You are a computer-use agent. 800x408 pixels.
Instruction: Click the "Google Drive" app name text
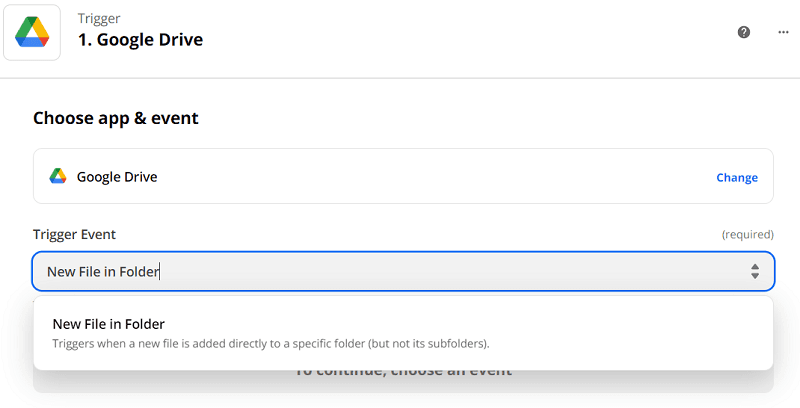click(117, 177)
